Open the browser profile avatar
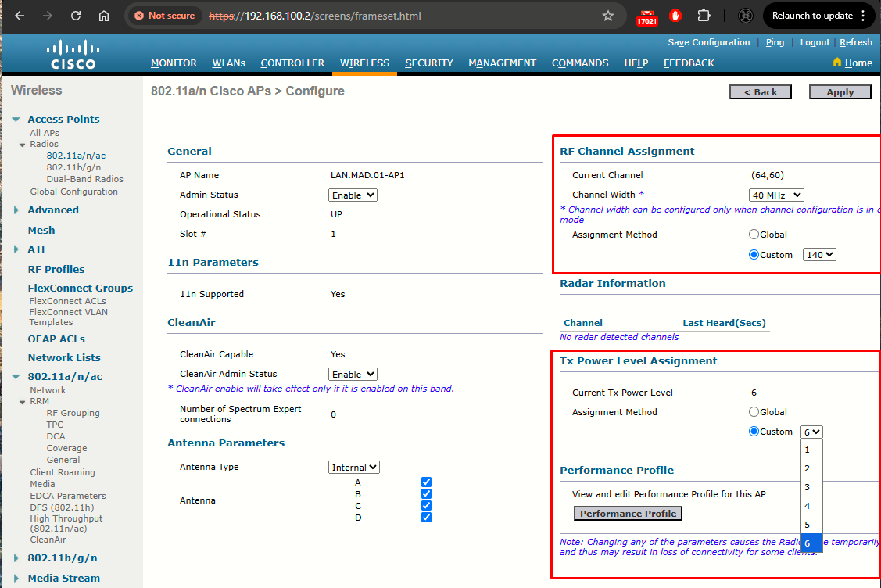881x588 pixels. coord(746,16)
